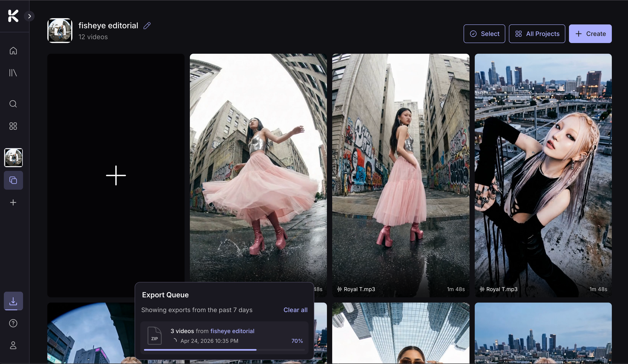Viewport: 628px width, 364px height.
Task: Click the fisheye editorial project avatar
Action: click(60, 31)
